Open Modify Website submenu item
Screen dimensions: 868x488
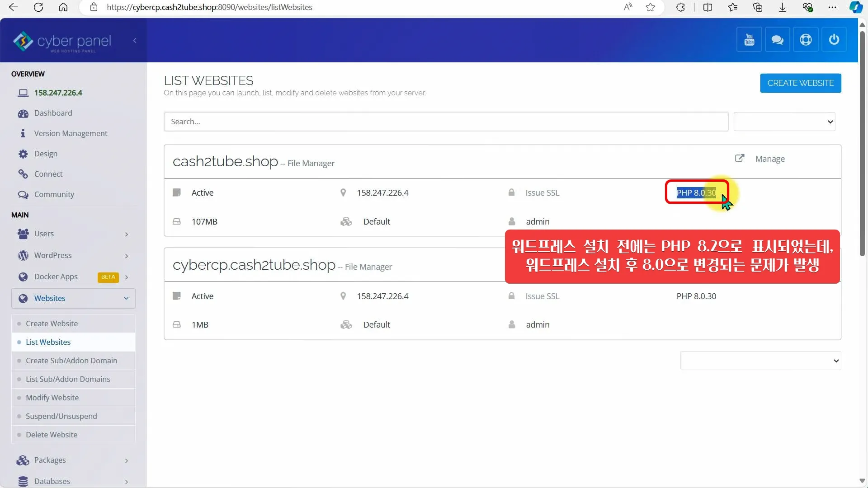click(52, 398)
